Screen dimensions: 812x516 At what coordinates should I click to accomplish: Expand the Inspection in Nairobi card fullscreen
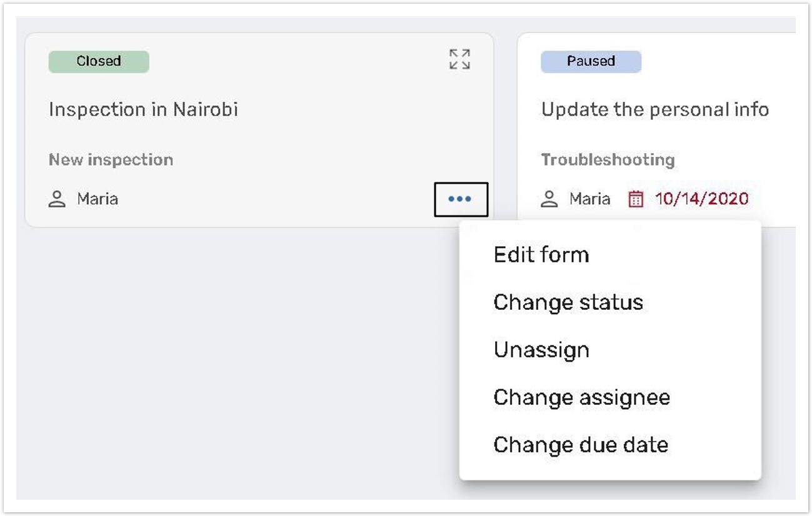coord(459,59)
